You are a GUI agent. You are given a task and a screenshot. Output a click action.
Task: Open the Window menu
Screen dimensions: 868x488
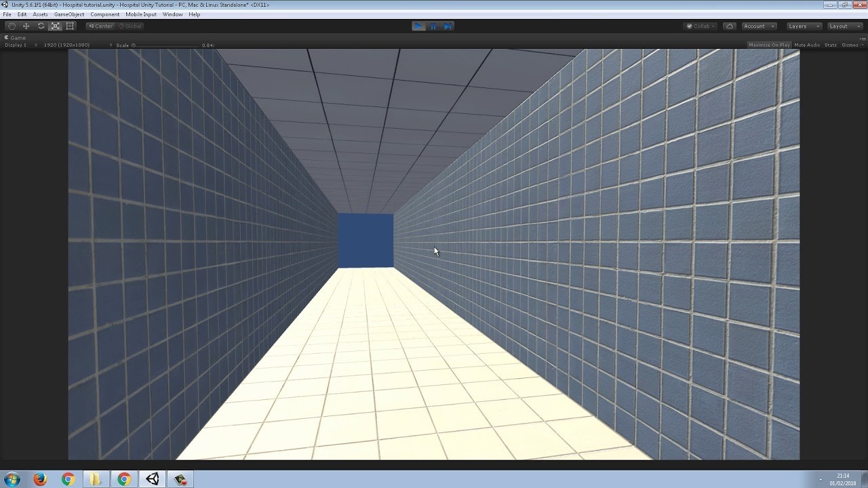pos(172,14)
